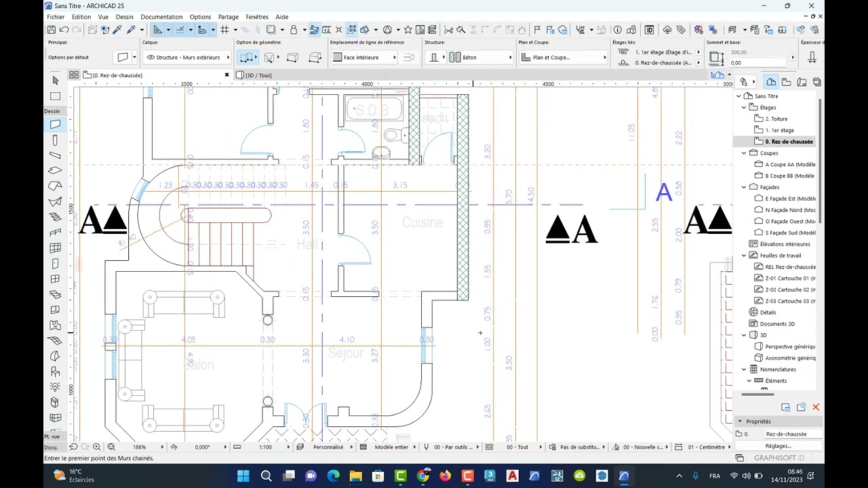
Task: Select the Pipette (eyedropper) tool
Action: pos(117,30)
